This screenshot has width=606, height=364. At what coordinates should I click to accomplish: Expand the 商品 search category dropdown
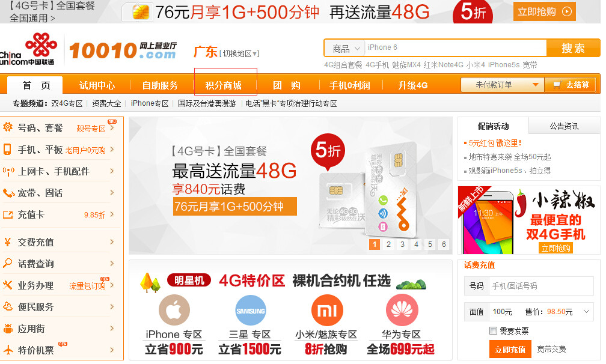344,48
